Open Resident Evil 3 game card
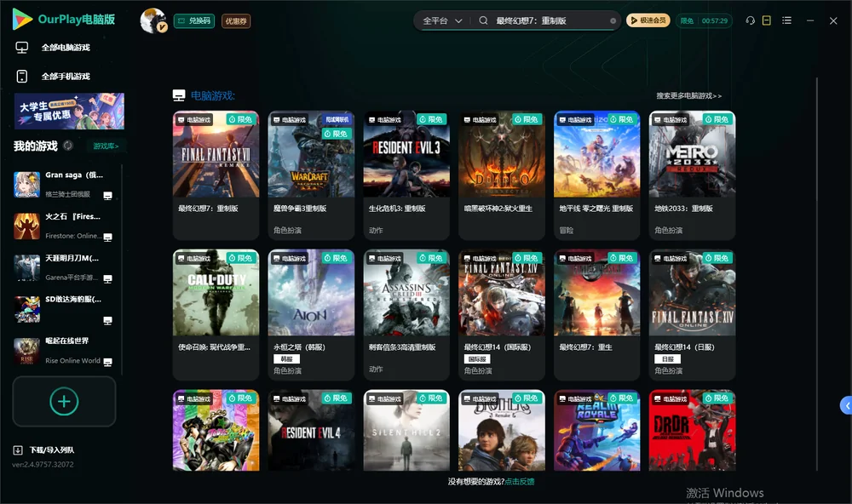Image resolution: width=852 pixels, height=504 pixels. pos(406,175)
